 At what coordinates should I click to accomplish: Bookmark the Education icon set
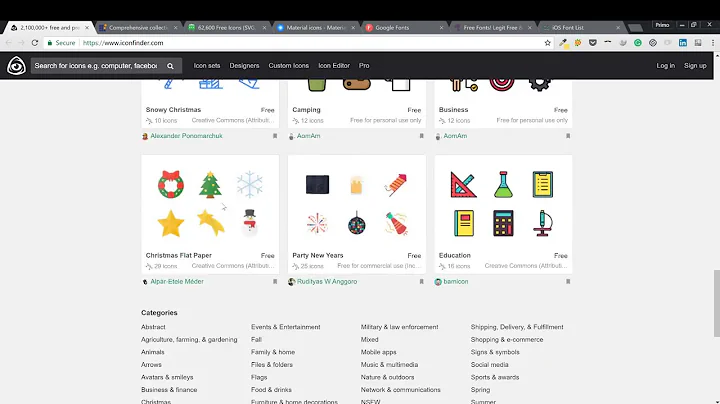[x=568, y=281]
